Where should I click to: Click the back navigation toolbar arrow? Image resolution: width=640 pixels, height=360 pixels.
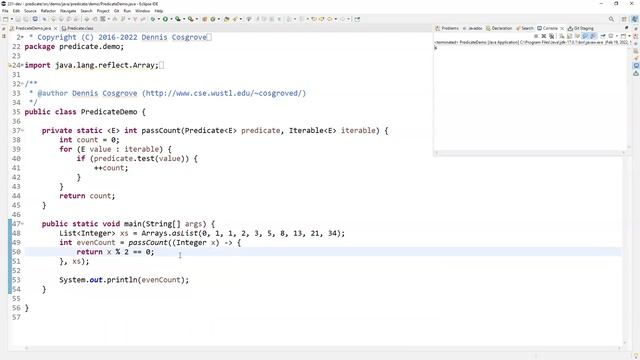330,19
